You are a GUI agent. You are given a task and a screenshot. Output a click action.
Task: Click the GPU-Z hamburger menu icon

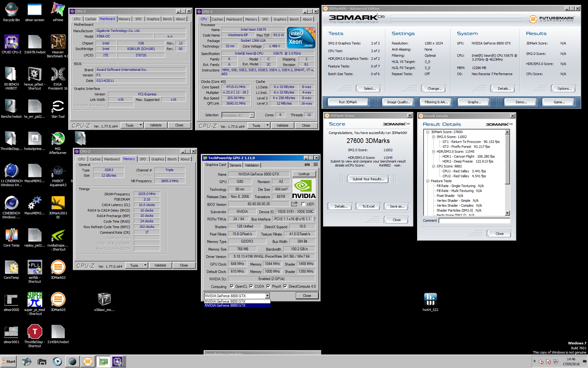tap(315, 165)
